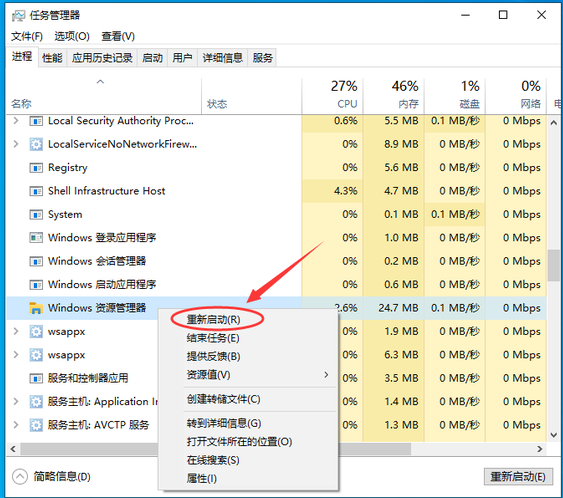Image resolution: width=563 pixels, height=498 pixels.
Task: Sort by the 27% CPU column header
Action: (332, 96)
